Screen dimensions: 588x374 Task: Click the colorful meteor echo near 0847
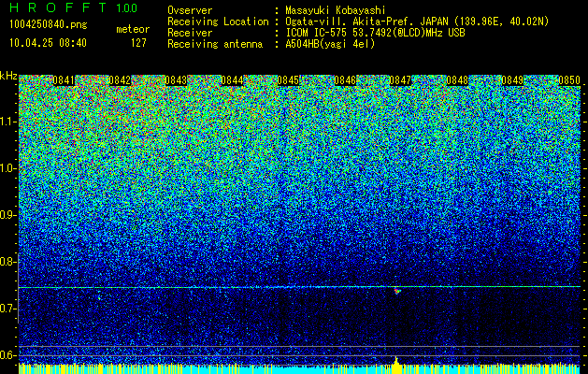[397, 291]
